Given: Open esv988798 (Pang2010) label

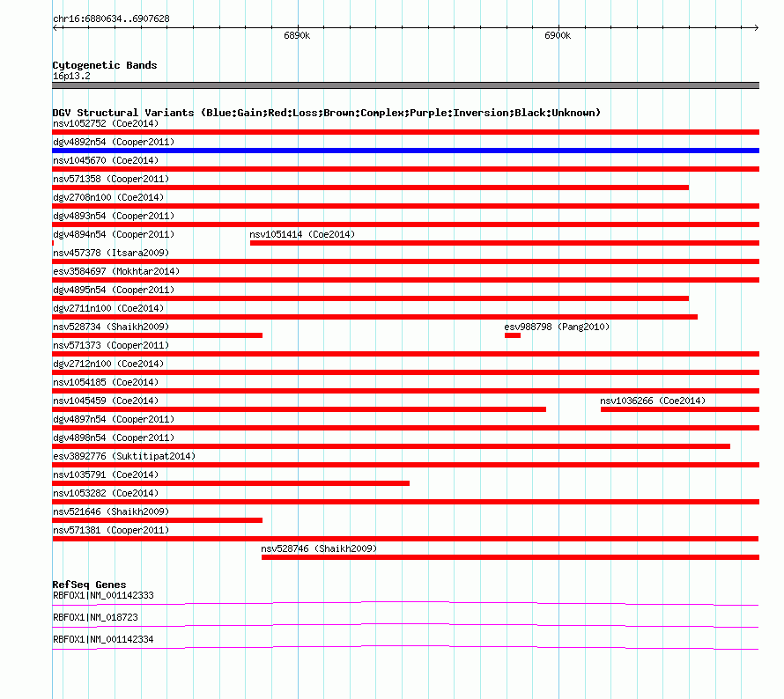Looking at the screenshot, I should click(x=557, y=327).
